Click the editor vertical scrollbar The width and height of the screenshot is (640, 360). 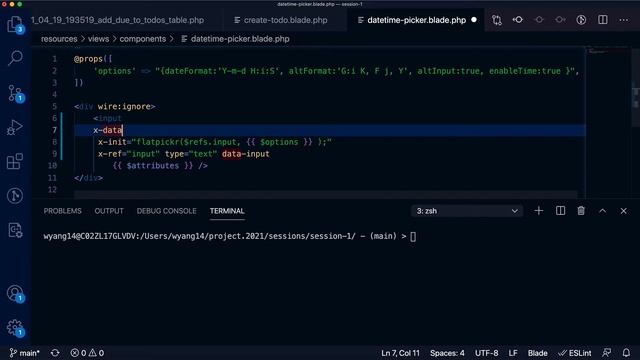click(x=636, y=122)
